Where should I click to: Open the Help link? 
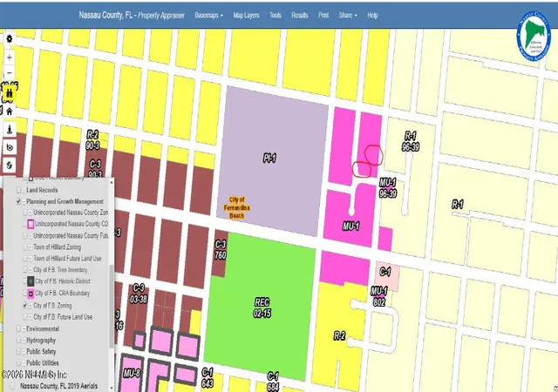point(372,16)
